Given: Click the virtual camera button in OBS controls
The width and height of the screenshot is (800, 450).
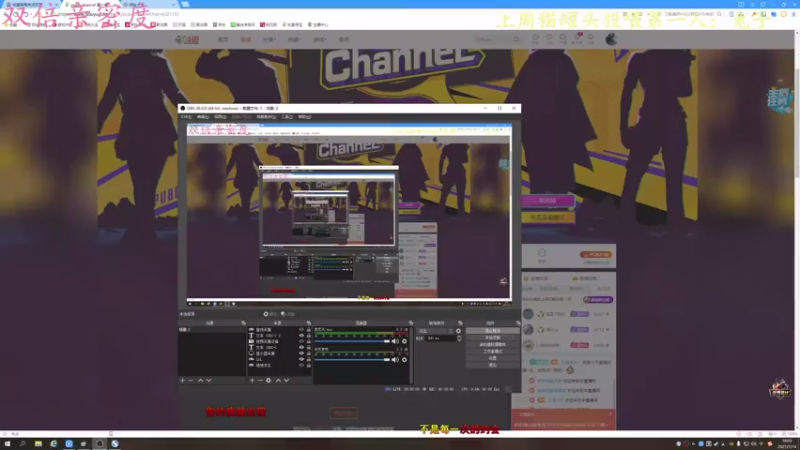Looking at the screenshot, I should coord(492,344).
